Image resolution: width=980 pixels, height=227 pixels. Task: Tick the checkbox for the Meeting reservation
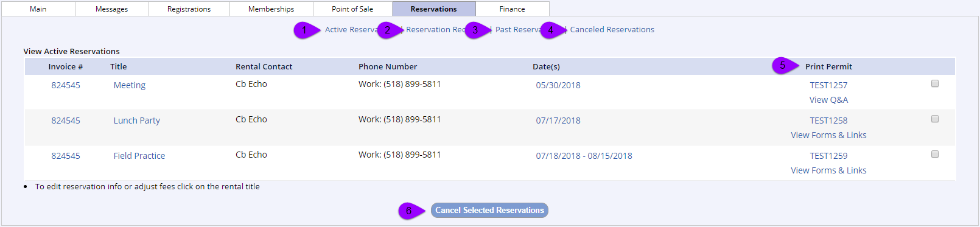(x=935, y=83)
